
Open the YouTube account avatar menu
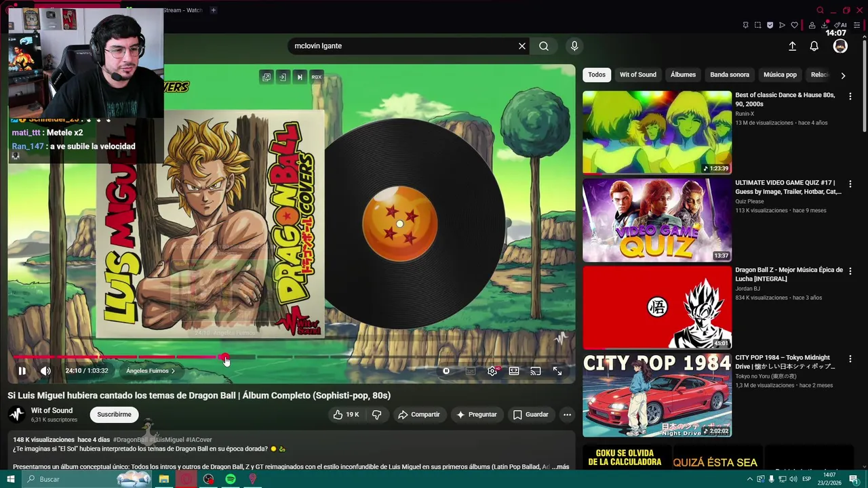(x=840, y=46)
